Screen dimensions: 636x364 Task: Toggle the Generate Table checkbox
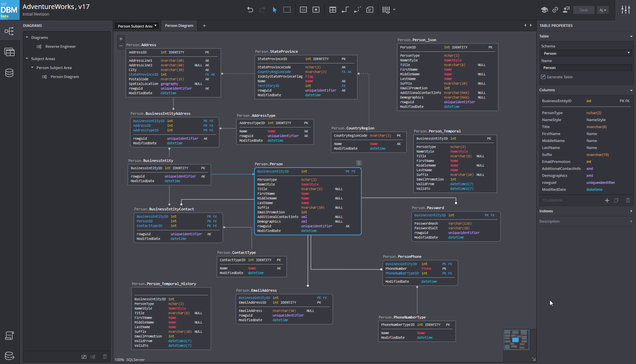point(543,77)
